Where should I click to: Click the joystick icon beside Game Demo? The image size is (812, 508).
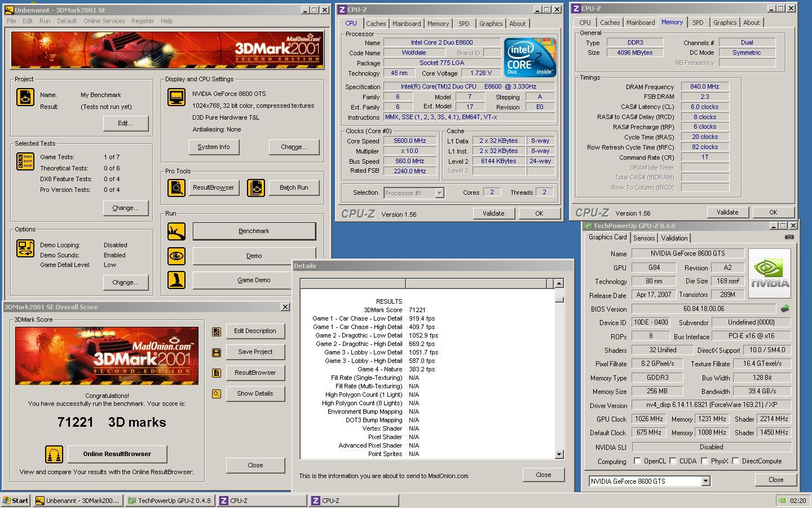pyautogui.click(x=176, y=280)
